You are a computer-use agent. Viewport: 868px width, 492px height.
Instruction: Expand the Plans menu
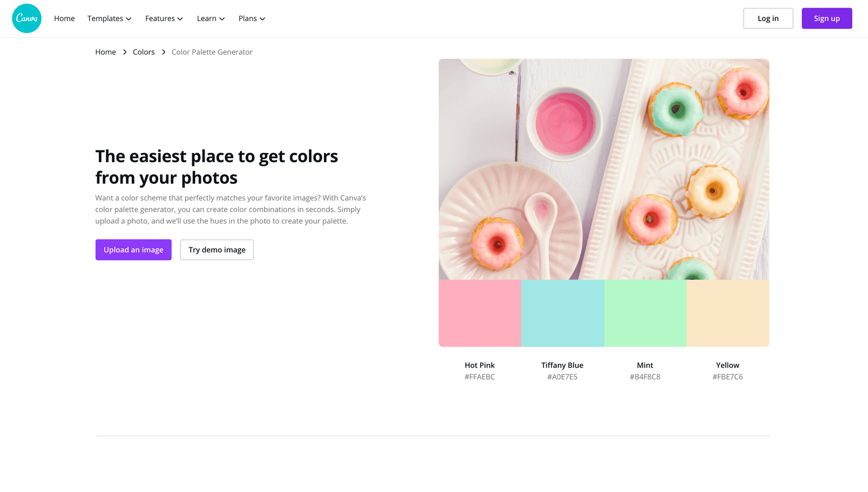[x=252, y=18]
